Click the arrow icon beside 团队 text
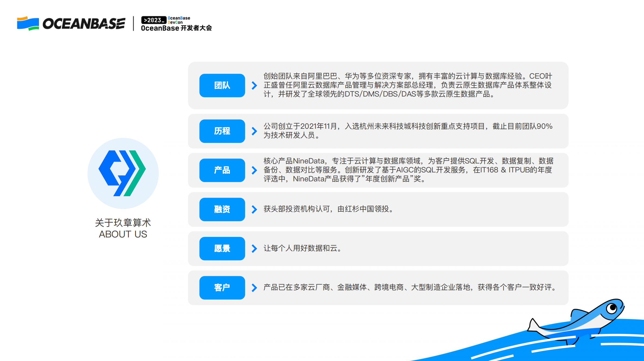The height and width of the screenshot is (361, 644). (254, 86)
